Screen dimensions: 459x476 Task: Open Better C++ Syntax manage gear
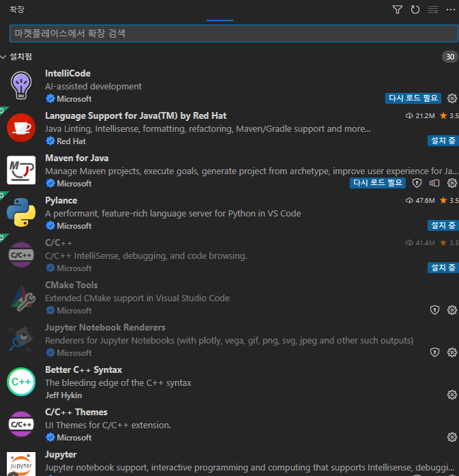451,395
